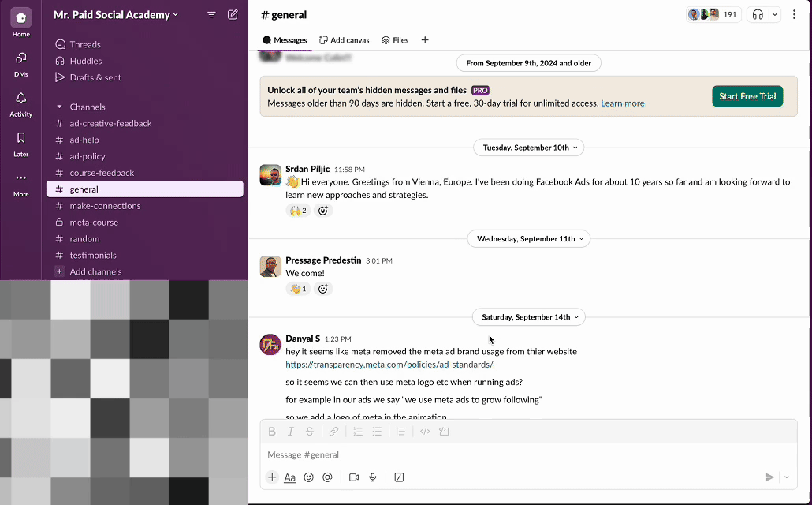812x505 pixels.
Task: Open the schedule send options arrow
Action: pos(787,477)
